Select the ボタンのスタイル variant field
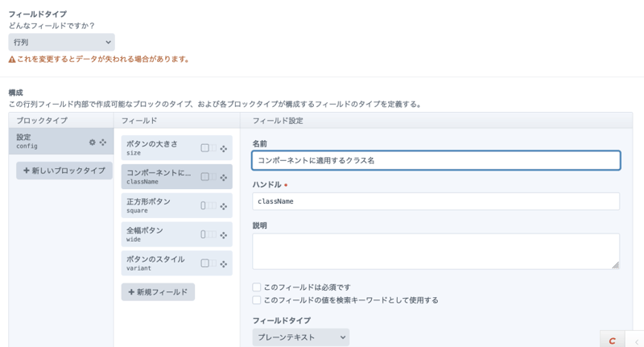The height and width of the screenshot is (347, 644). (159, 263)
